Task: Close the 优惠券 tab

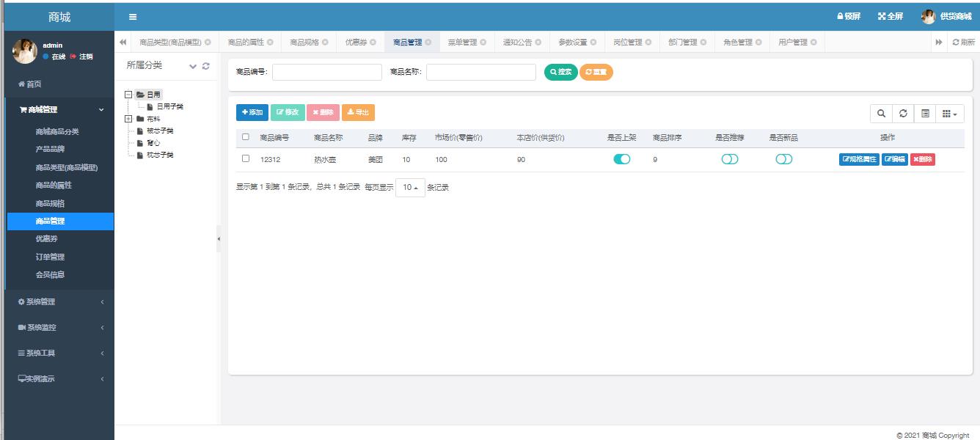Action: [x=373, y=43]
